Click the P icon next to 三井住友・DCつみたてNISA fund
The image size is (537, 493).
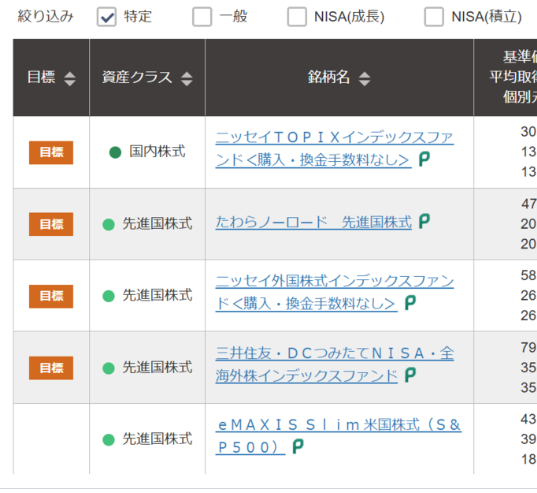click(410, 375)
